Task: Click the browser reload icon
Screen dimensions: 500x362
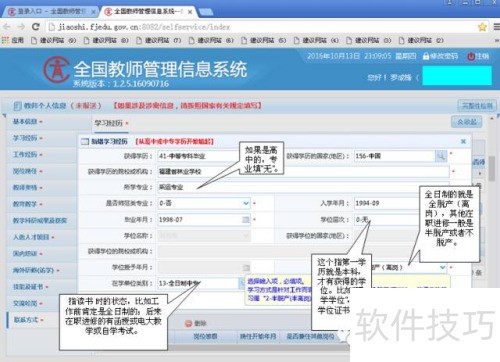Action: (36, 27)
